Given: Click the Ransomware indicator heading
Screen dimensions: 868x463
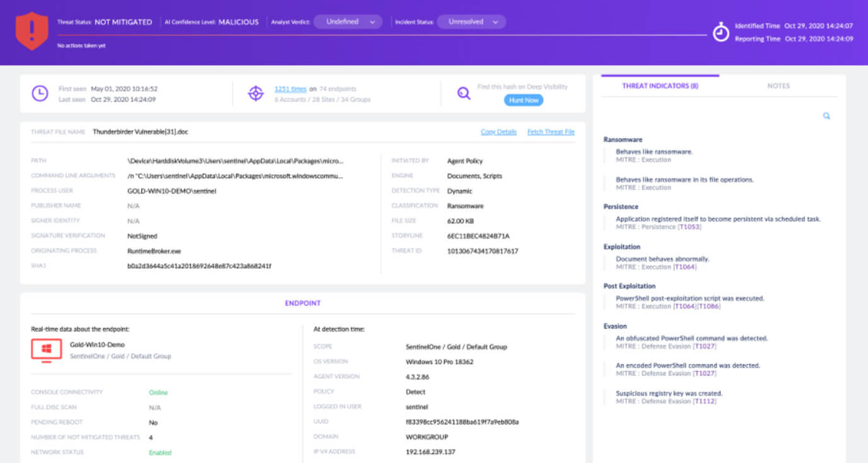Looking at the screenshot, I should (x=623, y=139).
